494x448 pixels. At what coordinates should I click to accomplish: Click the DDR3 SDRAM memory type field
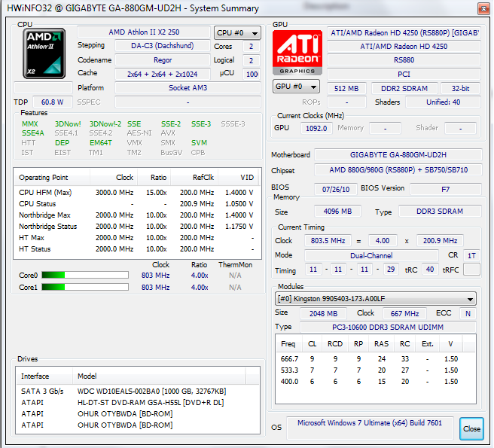[x=440, y=211]
